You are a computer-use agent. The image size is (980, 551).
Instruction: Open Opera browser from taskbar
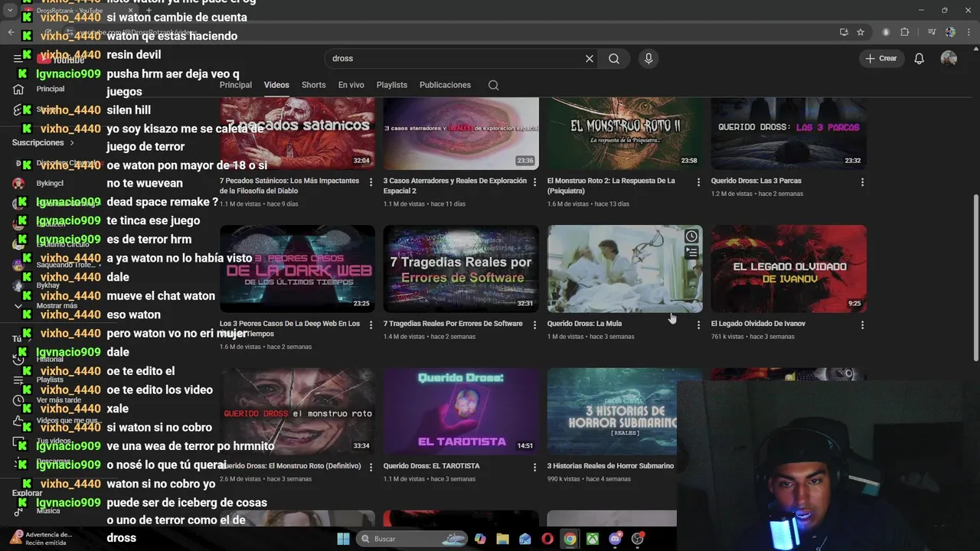tap(547, 539)
